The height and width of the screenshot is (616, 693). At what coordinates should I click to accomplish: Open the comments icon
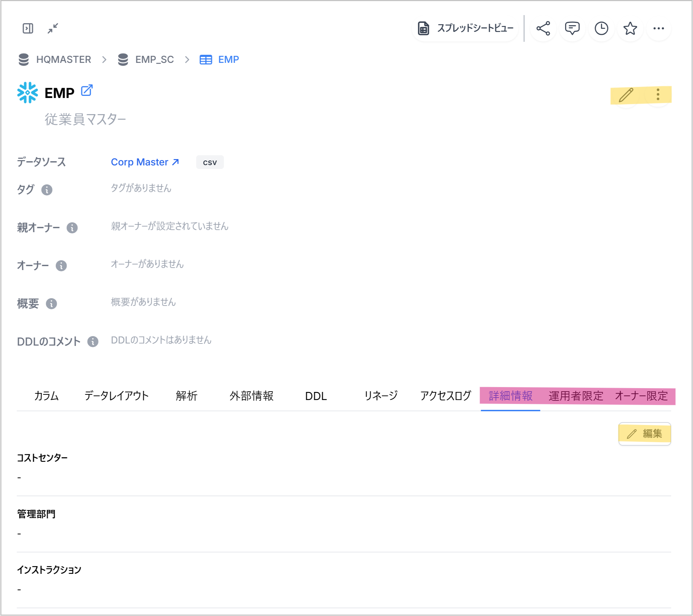[x=572, y=28]
